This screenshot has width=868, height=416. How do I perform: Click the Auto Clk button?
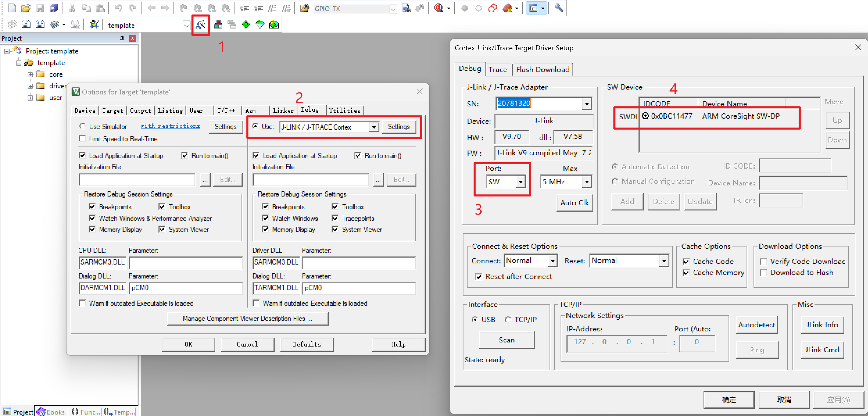click(574, 203)
